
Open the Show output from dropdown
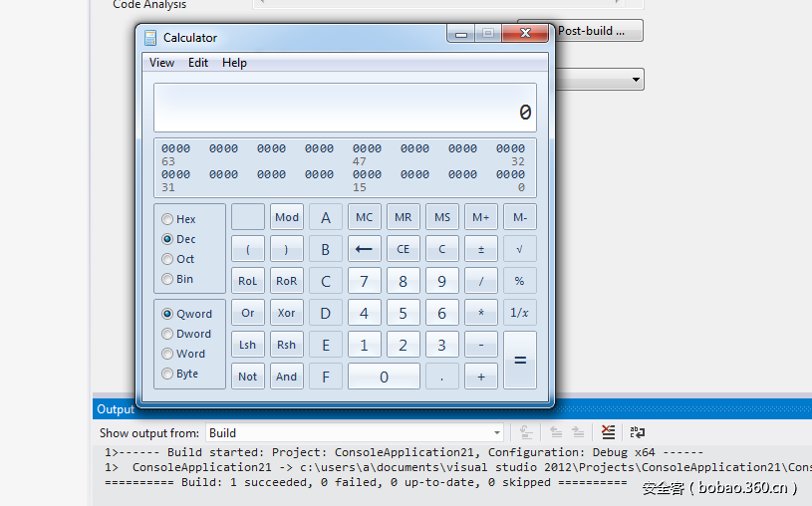354,433
